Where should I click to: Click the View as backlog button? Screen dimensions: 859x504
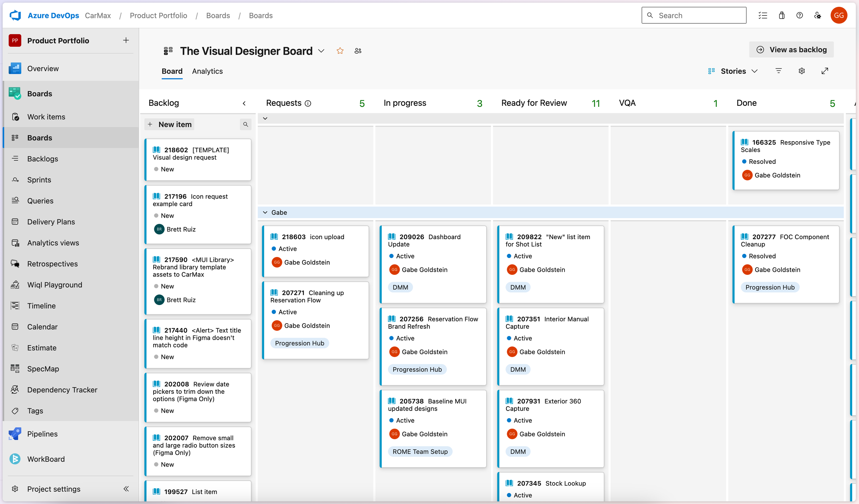[791, 49]
